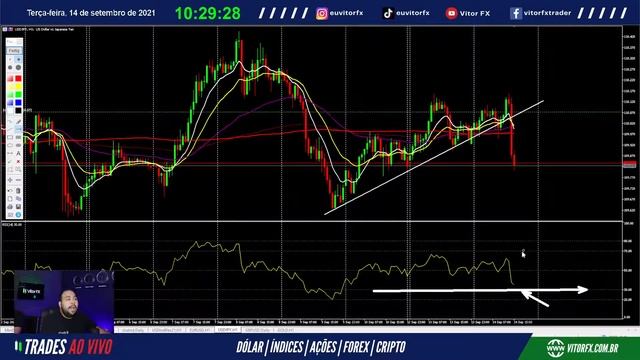The width and height of the screenshot is (640, 360).
Task: Pick the black color swatch
Action: point(18,110)
